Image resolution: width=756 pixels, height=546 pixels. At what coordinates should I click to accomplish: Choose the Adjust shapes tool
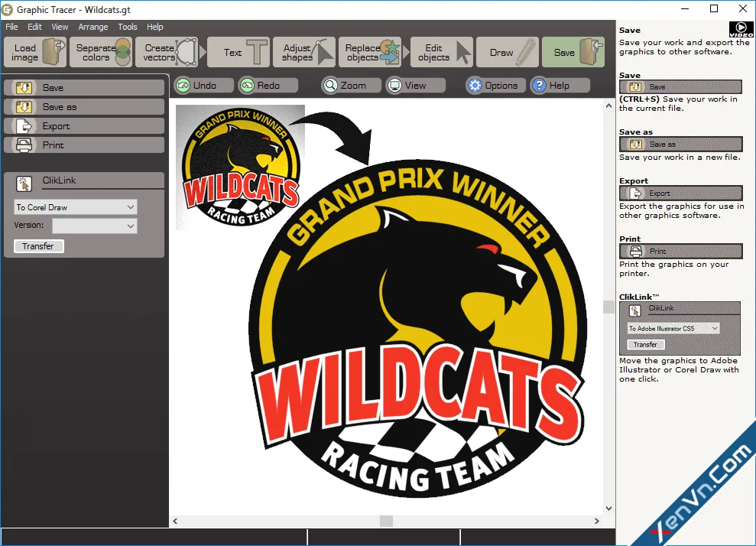tap(305, 53)
